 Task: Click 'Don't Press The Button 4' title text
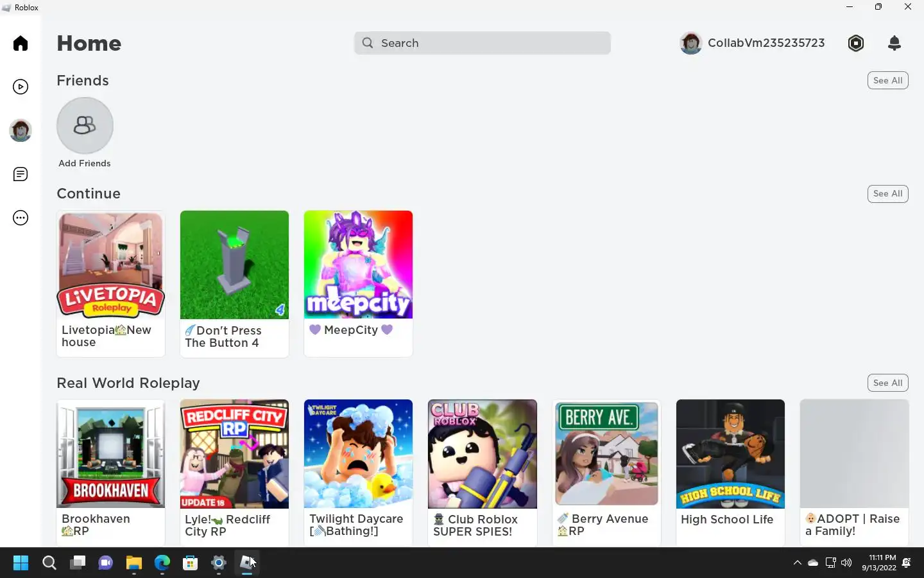pos(223,337)
